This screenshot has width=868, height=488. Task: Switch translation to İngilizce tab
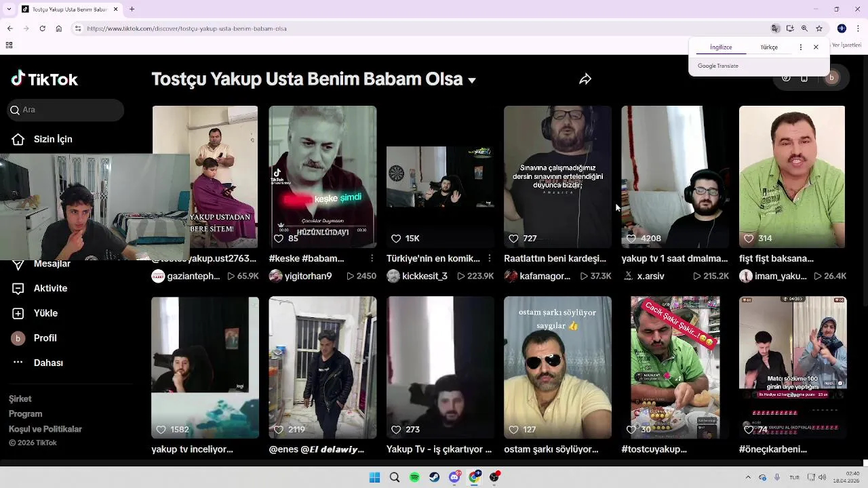tap(721, 47)
